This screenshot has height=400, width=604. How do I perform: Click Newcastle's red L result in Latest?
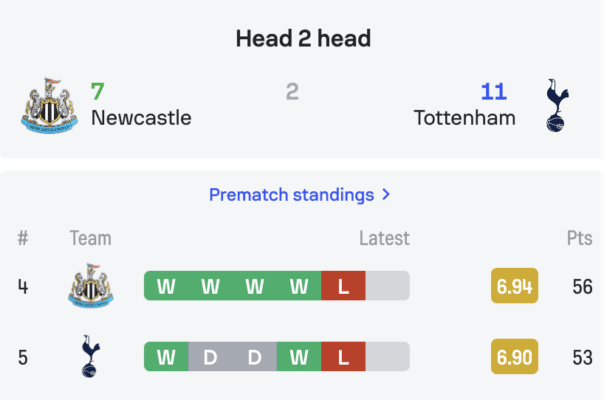pos(343,286)
